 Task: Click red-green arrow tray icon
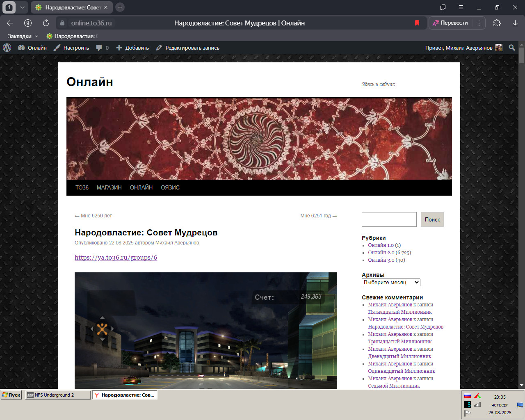pos(477,396)
